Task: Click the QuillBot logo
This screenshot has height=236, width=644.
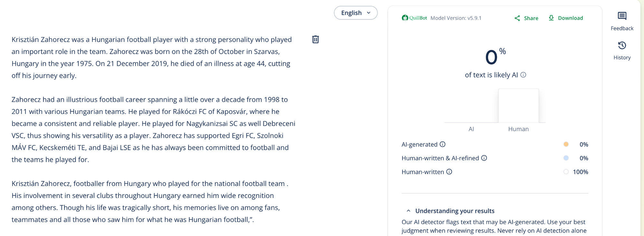Action: [414, 18]
